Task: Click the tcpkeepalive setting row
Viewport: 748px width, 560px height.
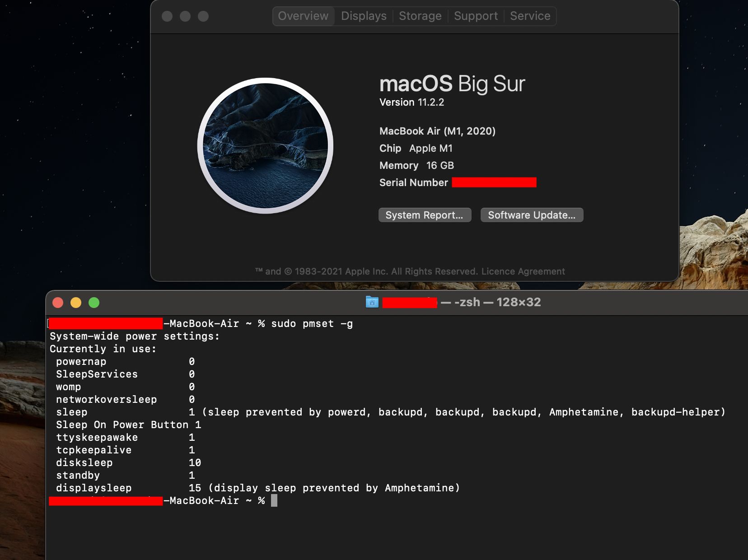Action: (126, 450)
